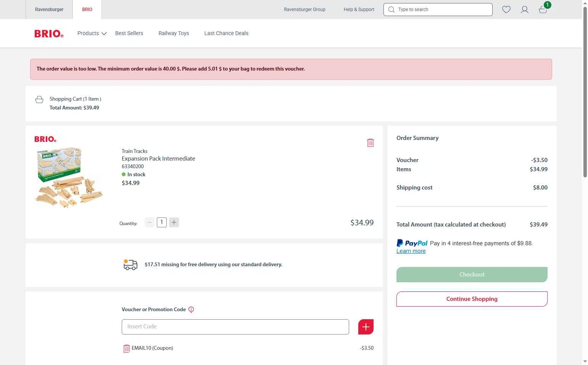Open the shopping bag icon in header
Viewport: 588px width, 365px height.
[x=543, y=10]
